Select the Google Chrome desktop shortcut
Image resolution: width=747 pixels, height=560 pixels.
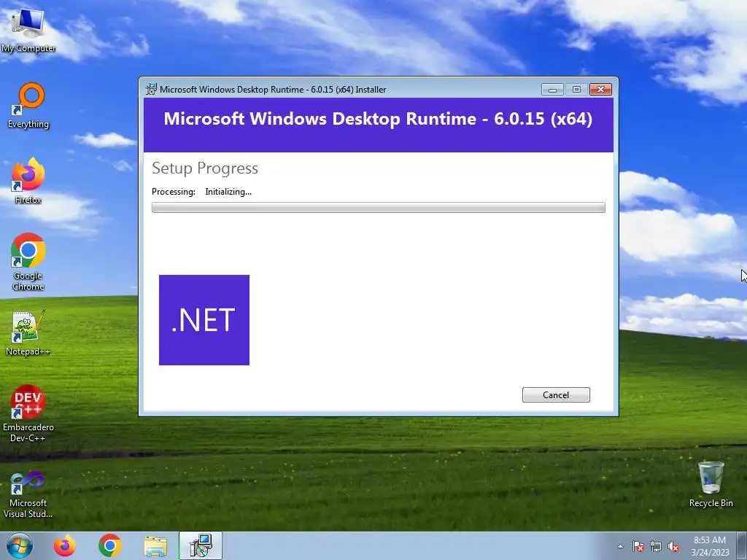tap(28, 262)
